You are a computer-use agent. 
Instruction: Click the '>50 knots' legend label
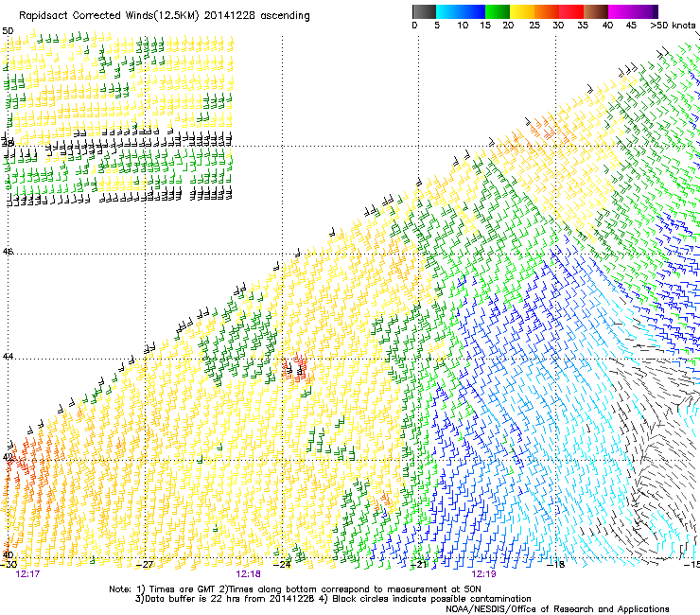(673, 26)
